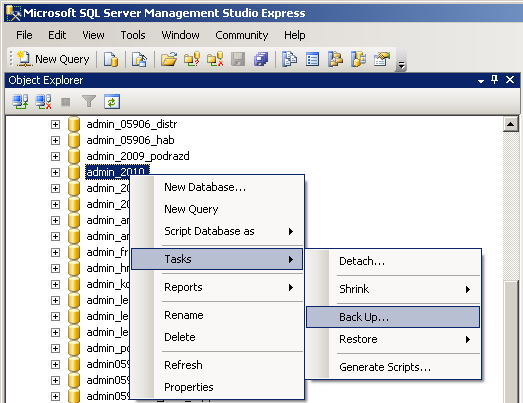Select admin_05906_distr database

[x=132, y=124]
